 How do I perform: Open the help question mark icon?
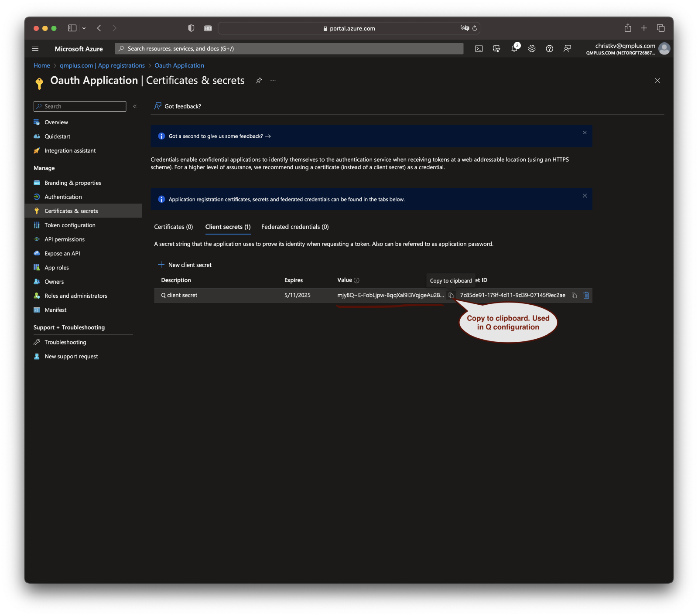[x=550, y=49]
